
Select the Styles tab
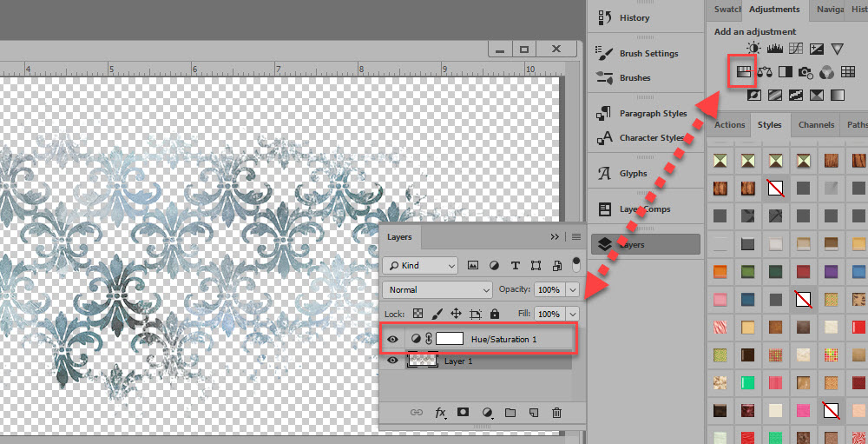[769, 125]
